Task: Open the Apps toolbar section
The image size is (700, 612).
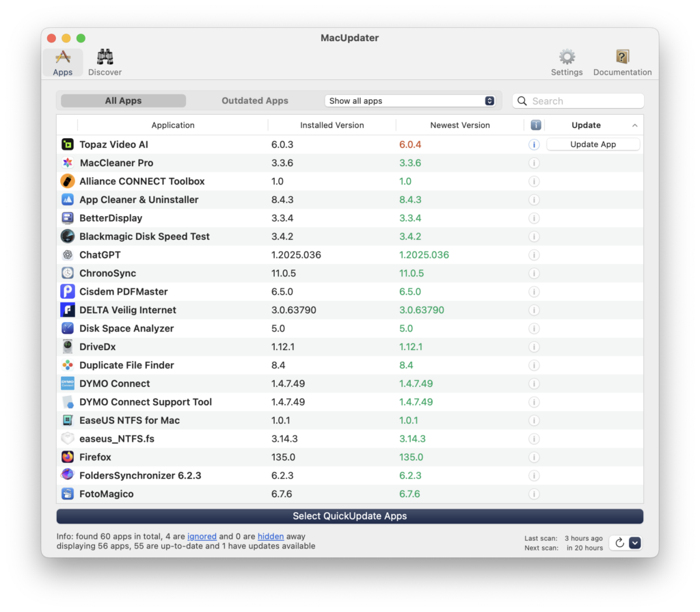Action: click(62, 62)
